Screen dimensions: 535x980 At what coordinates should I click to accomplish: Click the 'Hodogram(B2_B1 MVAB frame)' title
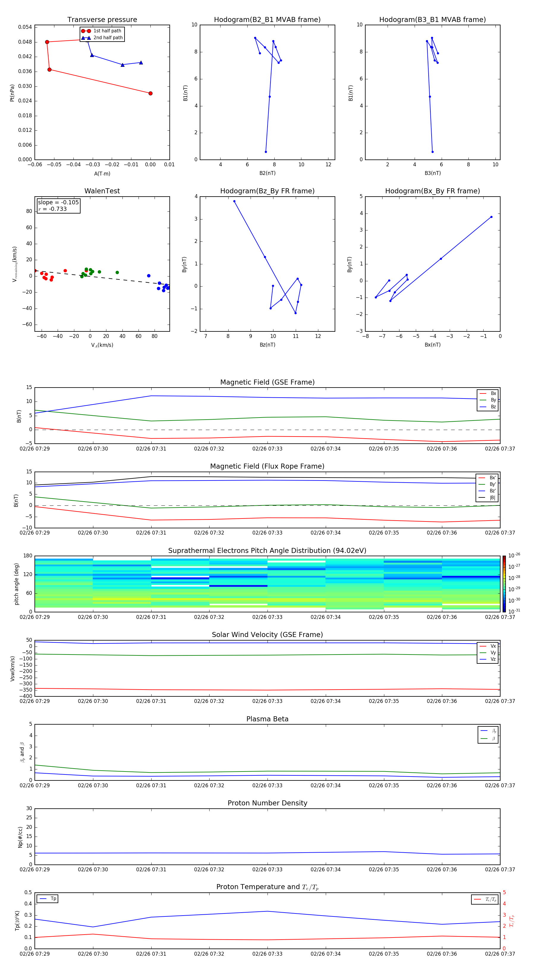click(267, 19)
